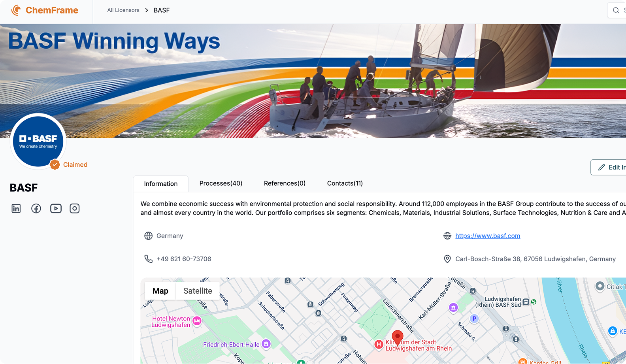Click the Claimed status label
626x364 pixels.
coord(75,164)
